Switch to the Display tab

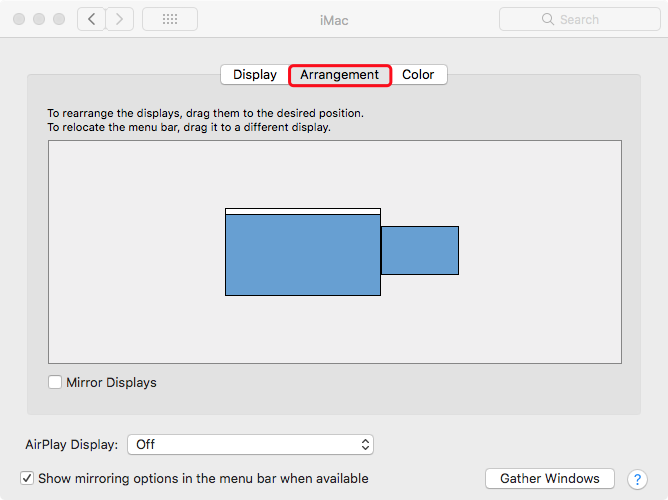[255, 75]
